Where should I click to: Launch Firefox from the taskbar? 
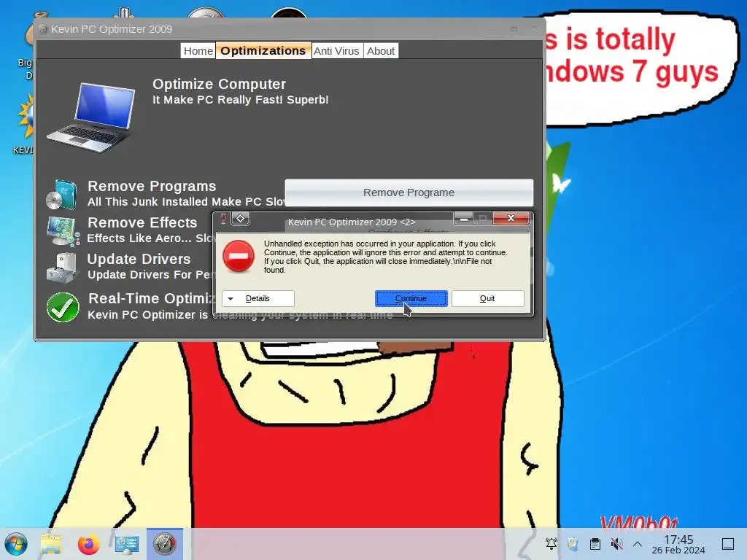point(88,544)
